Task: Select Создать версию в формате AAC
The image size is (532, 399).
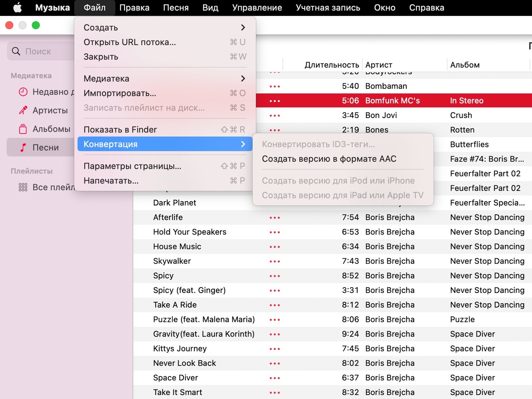Action: pyautogui.click(x=329, y=159)
